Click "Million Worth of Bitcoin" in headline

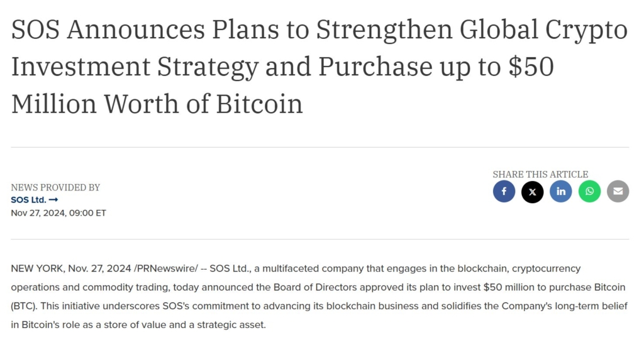tap(157, 104)
